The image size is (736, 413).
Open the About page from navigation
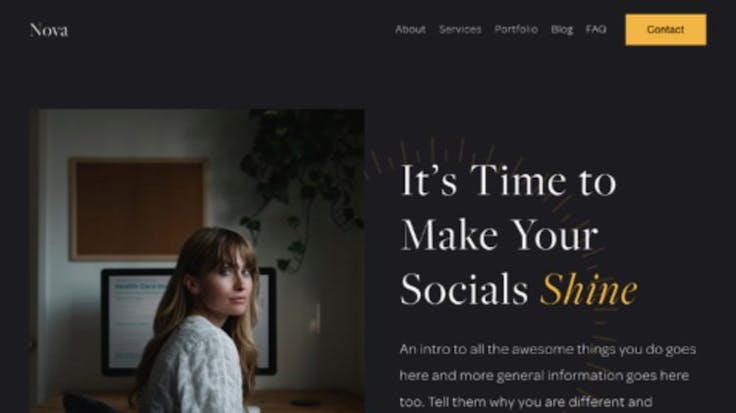pos(410,30)
